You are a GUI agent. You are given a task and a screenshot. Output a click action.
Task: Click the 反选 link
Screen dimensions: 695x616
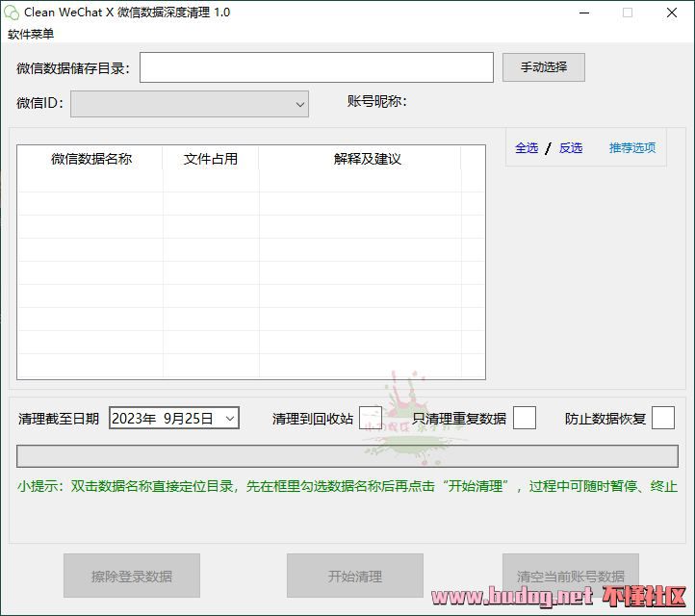coord(571,148)
